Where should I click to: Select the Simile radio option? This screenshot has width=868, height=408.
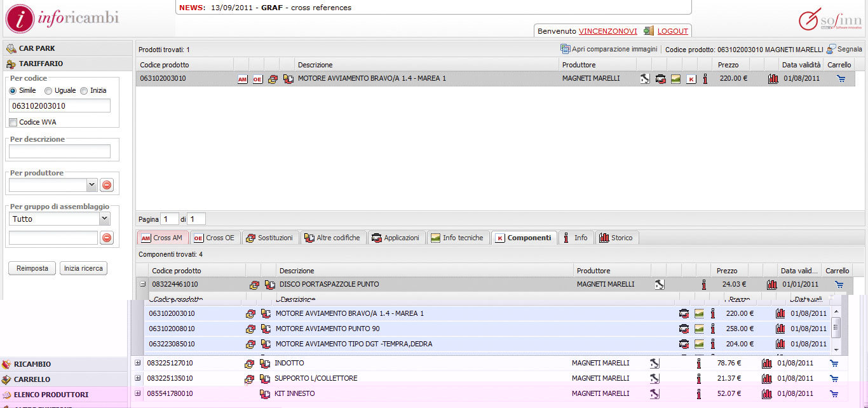click(x=13, y=91)
